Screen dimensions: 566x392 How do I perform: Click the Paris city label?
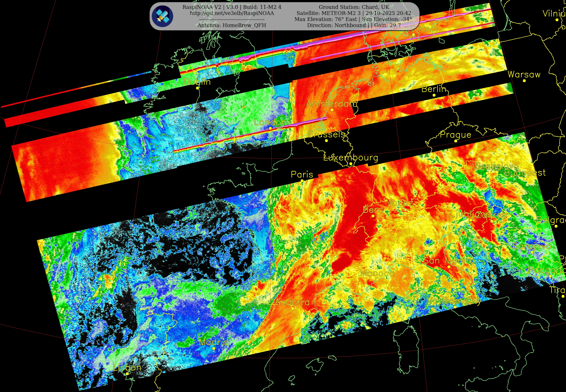302,174
